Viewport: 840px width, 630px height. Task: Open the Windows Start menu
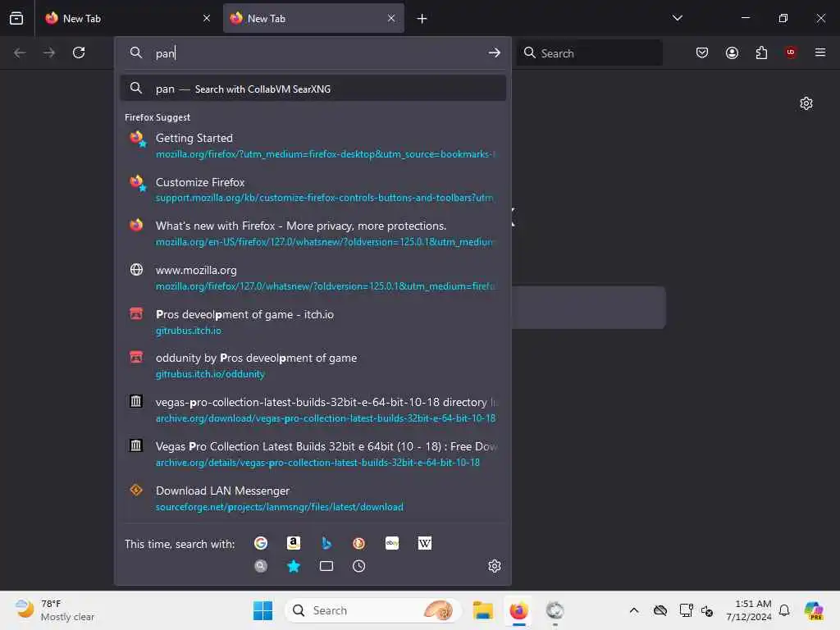point(262,610)
